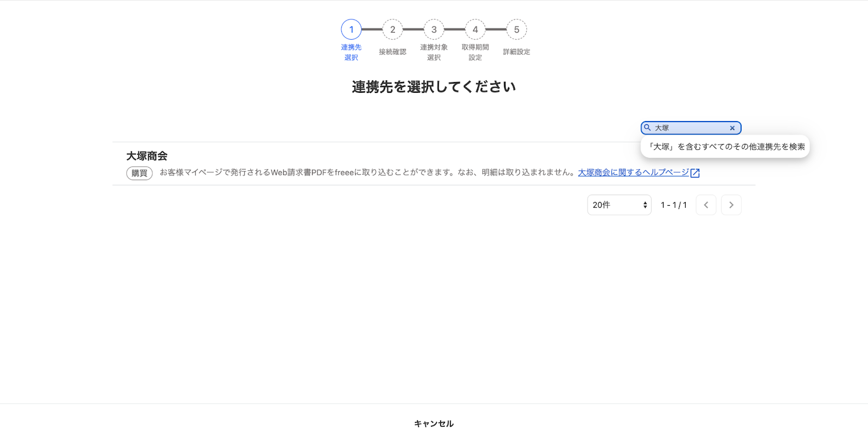The width and height of the screenshot is (868, 443).
Task: Click the 購買 category tag
Action: coord(139,173)
